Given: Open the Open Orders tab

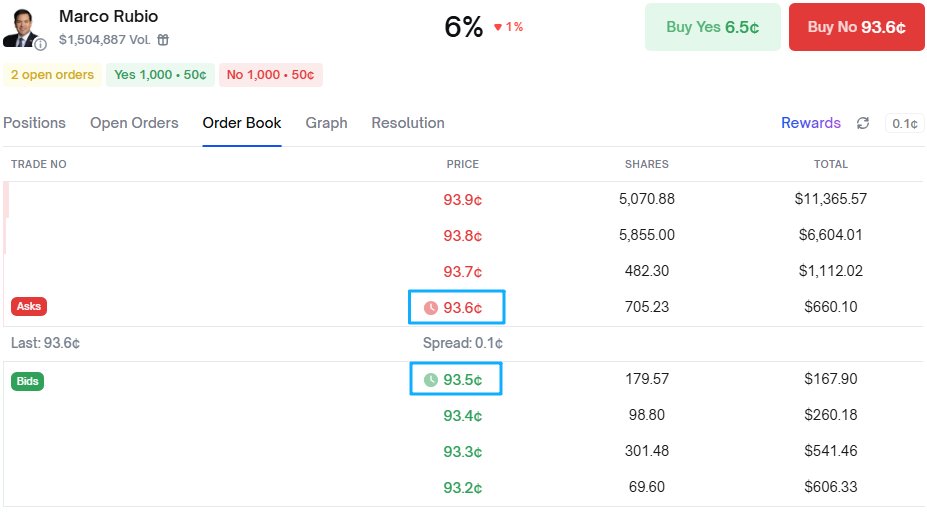Looking at the screenshot, I should [x=134, y=123].
